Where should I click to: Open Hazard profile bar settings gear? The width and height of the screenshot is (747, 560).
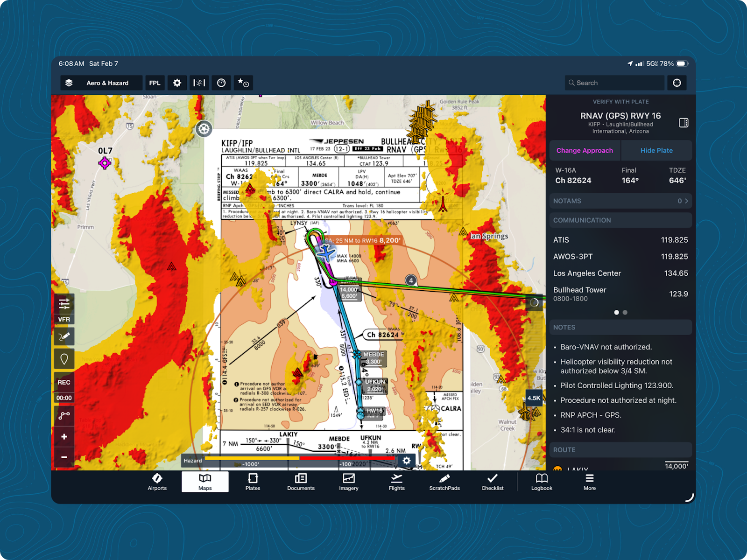[407, 461]
